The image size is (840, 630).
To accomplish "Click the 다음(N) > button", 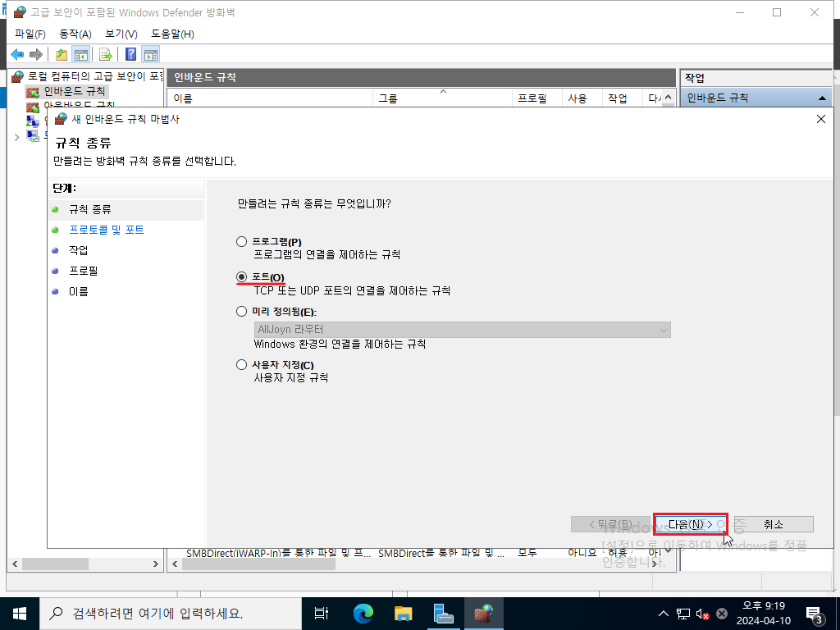I will click(x=690, y=524).
